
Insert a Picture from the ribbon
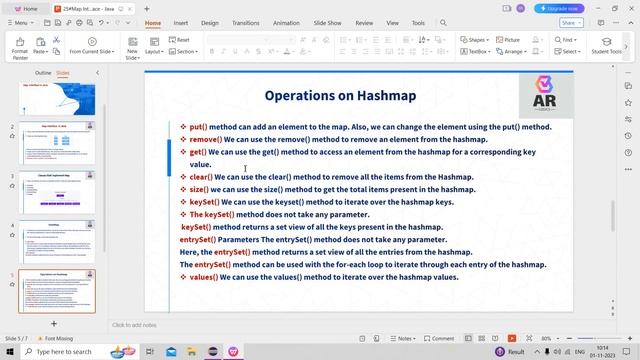tap(508, 40)
